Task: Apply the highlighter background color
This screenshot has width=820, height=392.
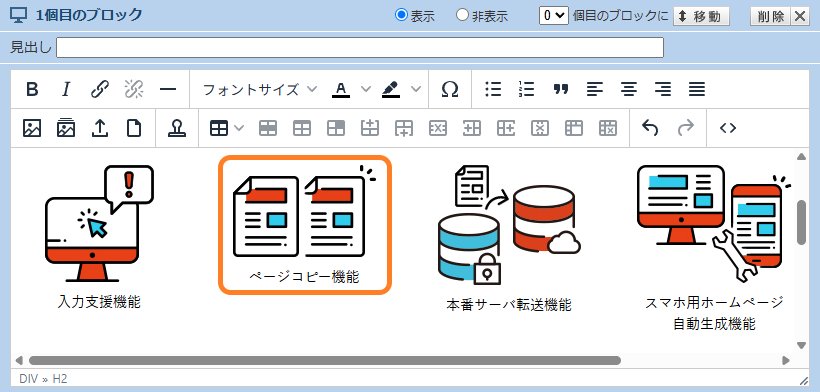Action: 391,89
